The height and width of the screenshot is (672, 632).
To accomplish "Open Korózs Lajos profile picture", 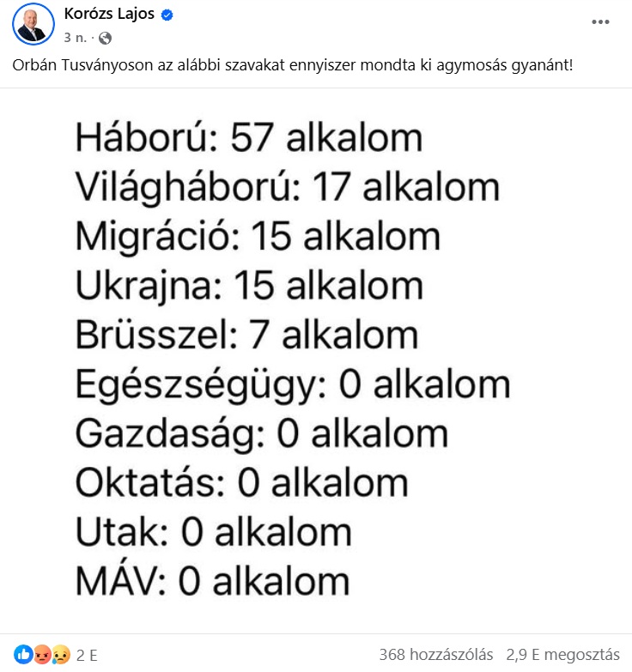I will 33,24.
